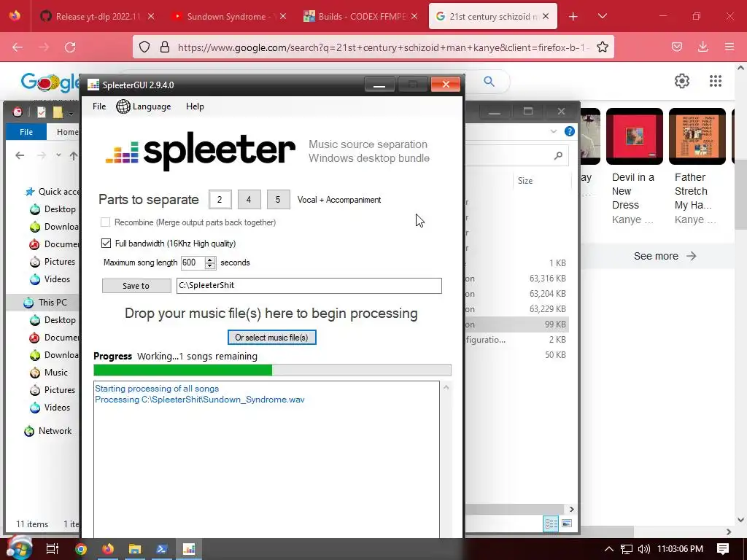
Task: Click the Google search magnifier icon
Action: (489, 82)
